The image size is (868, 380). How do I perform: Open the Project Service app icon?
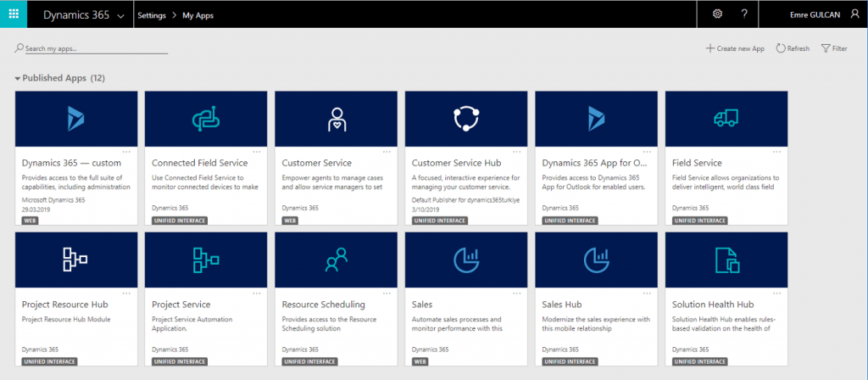point(206,260)
